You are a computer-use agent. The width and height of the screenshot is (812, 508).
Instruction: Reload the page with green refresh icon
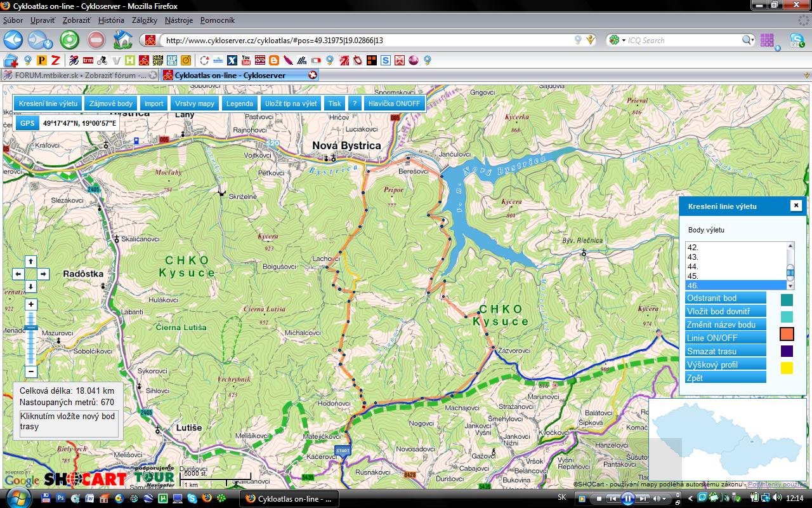[x=69, y=40]
